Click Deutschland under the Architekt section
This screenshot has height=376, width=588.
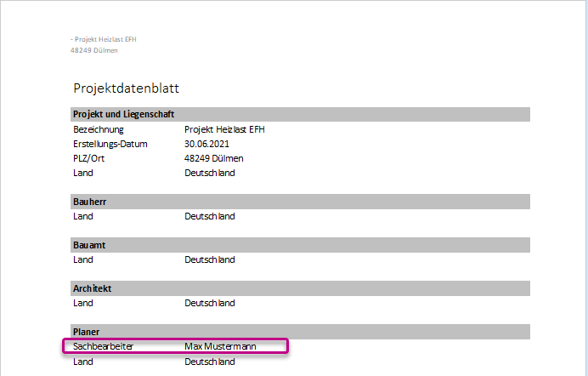[x=210, y=303]
